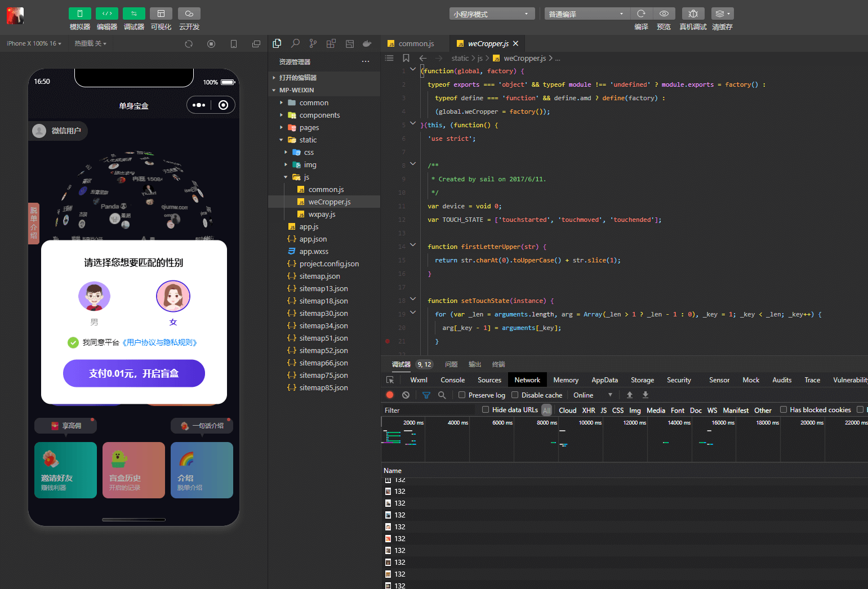Image resolution: width=868 pixels, height=589 pixels.
Task: Check the Disable cache option
Action: 515,395
